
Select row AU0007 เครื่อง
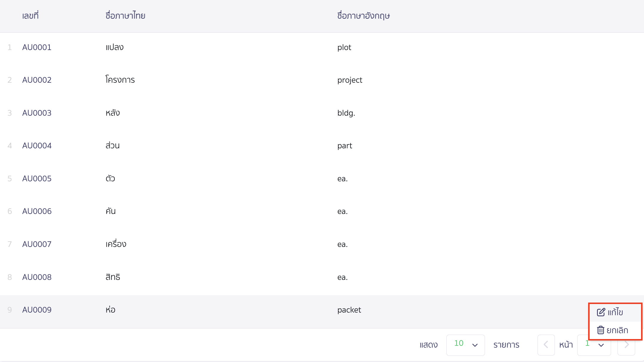coord(116,244)
